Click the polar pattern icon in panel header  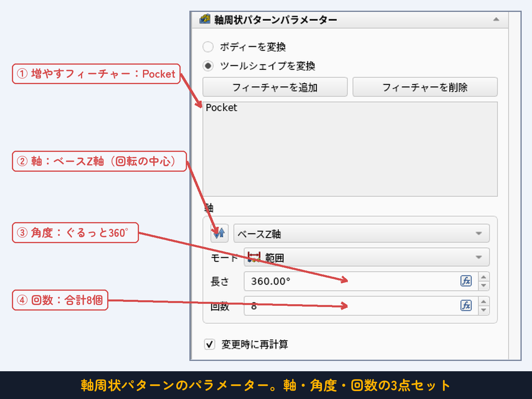pyautogui.click(x=204, y=19)
